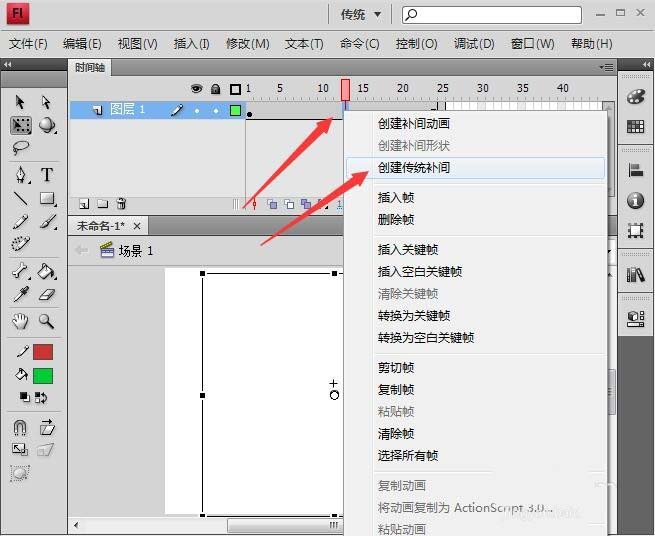Image resolution: width=655 pixels, height=536 pixels.
Task: Open the 窗口(W) menu
Action: [x=532, y=43]
